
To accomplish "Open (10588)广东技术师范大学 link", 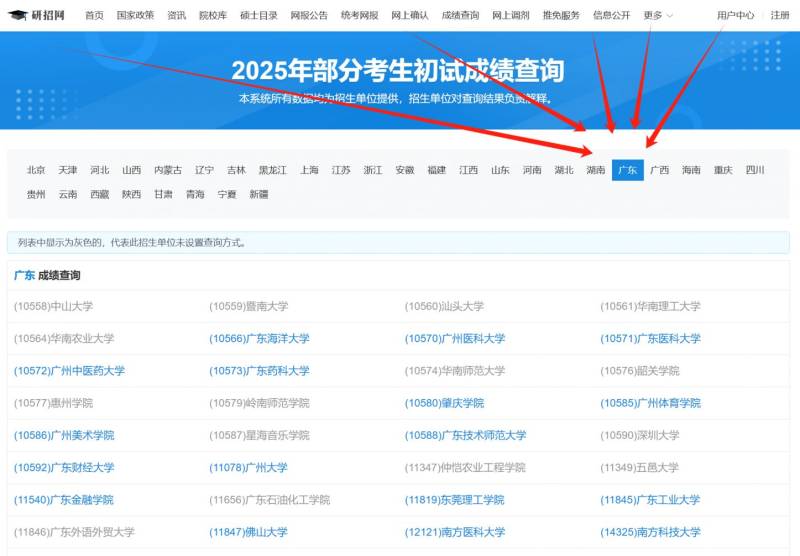I will [465, 435].
